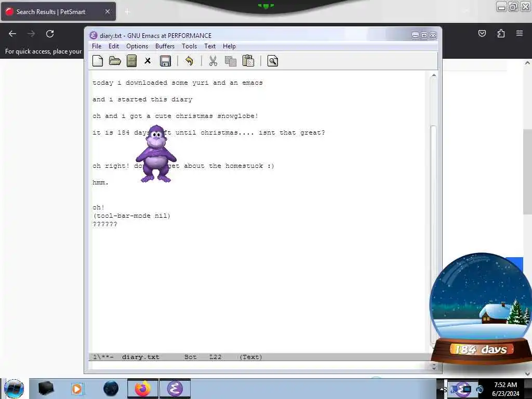This screenshot has width=532, height=399.
Task: Click the line "and i started this diary"
Action: pos(142,99)
